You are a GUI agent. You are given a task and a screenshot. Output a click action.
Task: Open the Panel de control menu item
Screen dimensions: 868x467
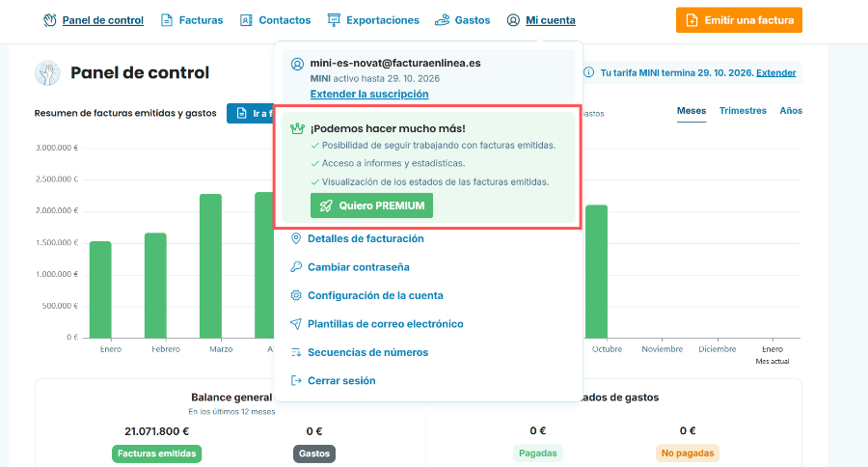click(x=103, y=20)
